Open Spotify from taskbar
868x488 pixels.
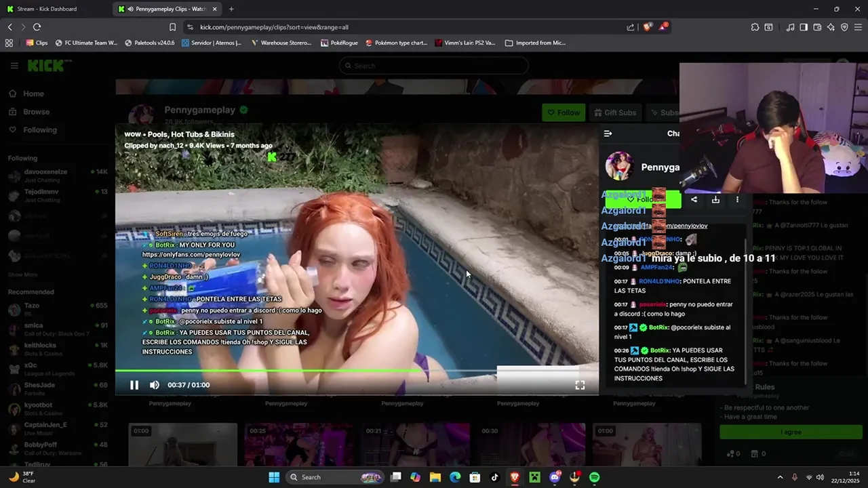[x=594, y=477]
